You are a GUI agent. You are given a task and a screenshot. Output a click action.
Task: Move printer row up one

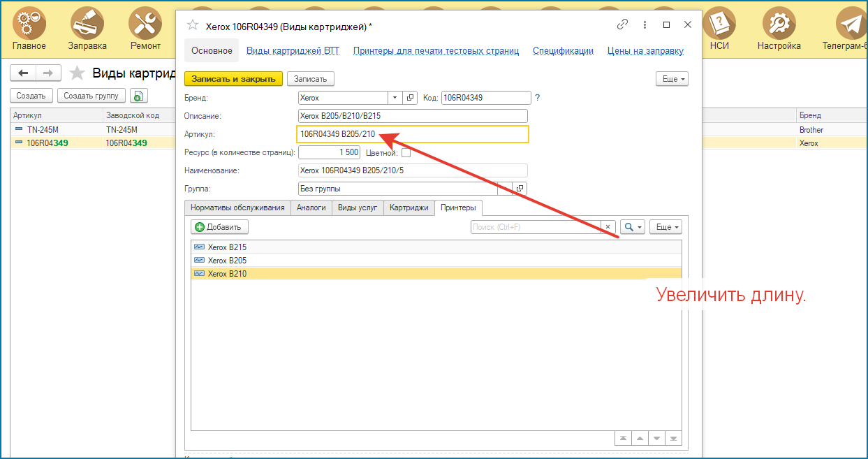click(639, 439)
